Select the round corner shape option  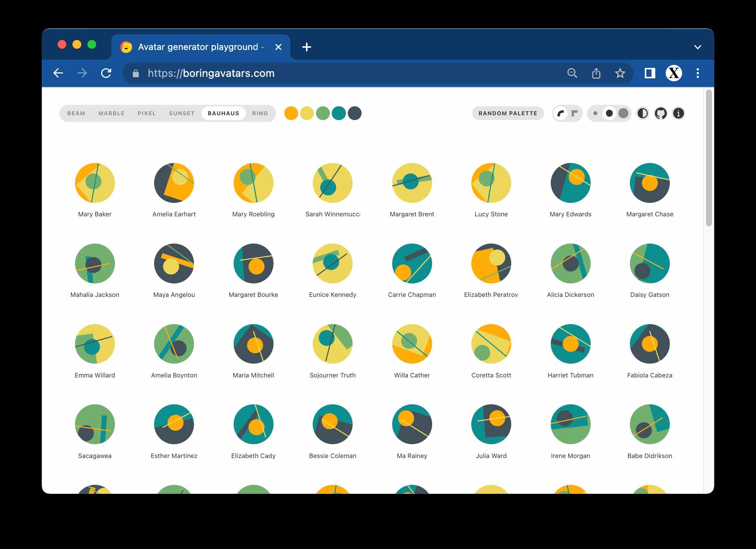[560, 113]
